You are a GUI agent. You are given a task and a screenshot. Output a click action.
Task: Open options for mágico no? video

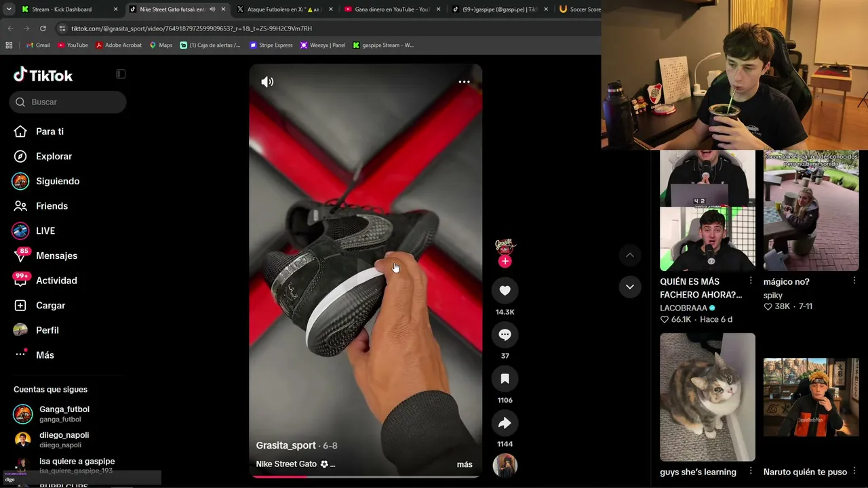854,281
